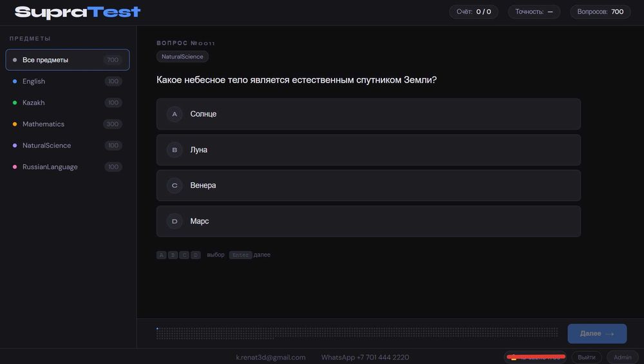Filter questions by English subject
The height and width of the screenshot is (364, 644).
click(68, 81)
